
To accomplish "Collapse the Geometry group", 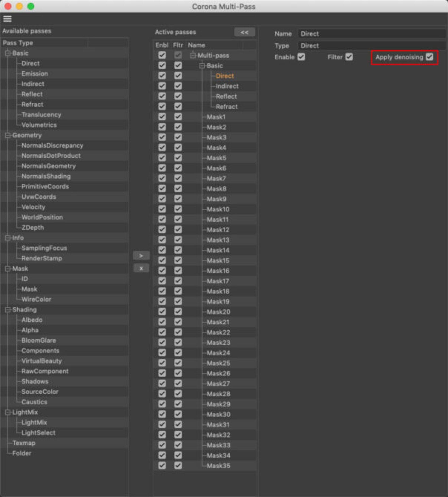I will tap(8, 135).
